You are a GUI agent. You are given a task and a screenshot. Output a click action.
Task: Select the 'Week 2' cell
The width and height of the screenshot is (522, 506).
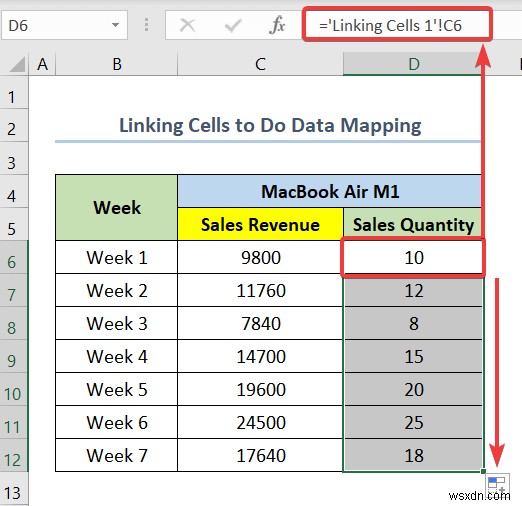117,290
